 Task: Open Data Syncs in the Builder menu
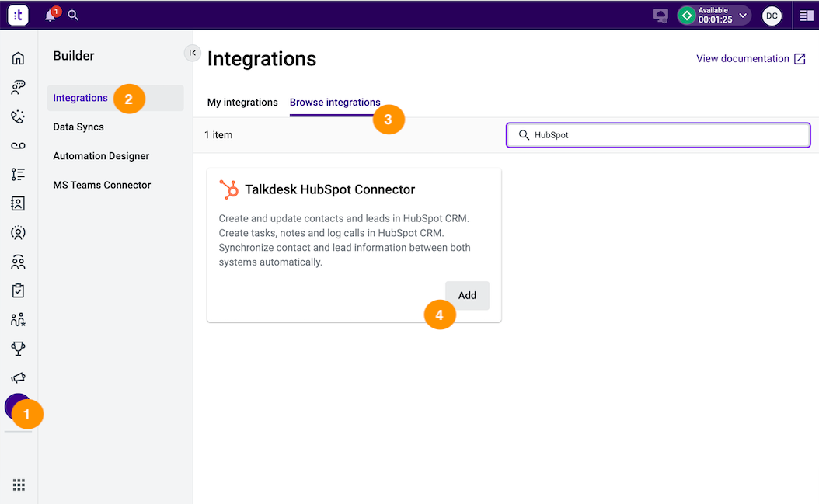pos(78,127)
